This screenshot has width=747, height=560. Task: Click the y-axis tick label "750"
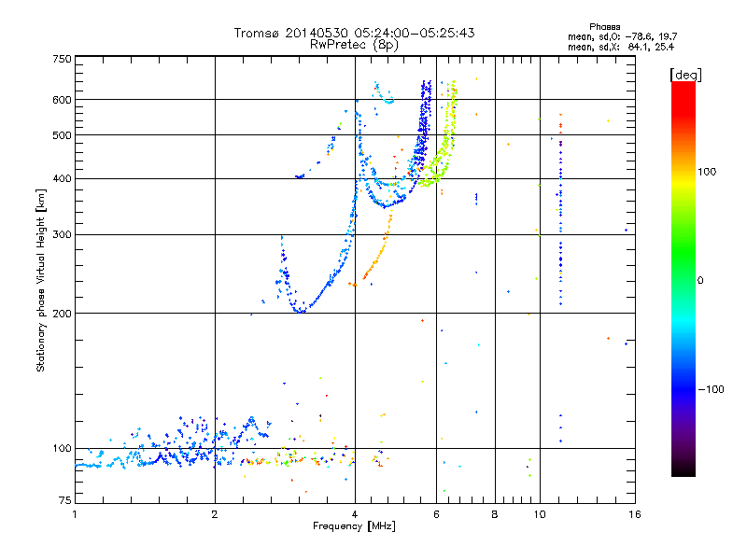63,59
